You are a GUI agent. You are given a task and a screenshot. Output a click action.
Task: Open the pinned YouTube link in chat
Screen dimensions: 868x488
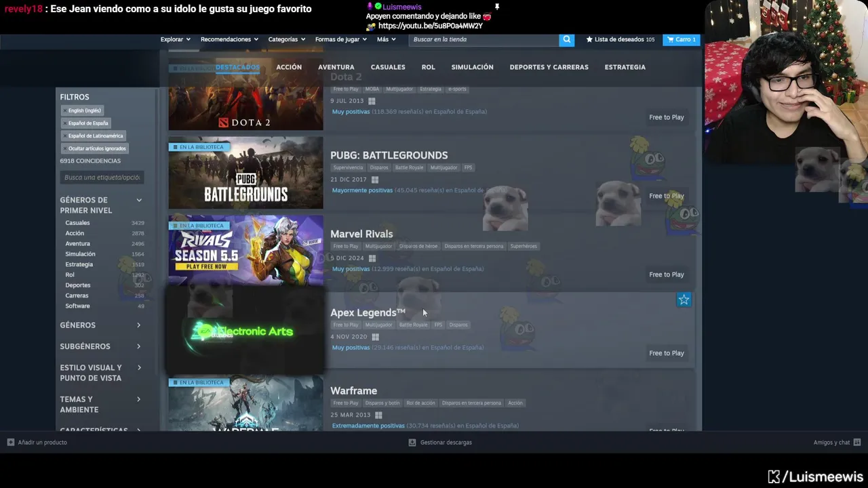(x=431, y=26)
